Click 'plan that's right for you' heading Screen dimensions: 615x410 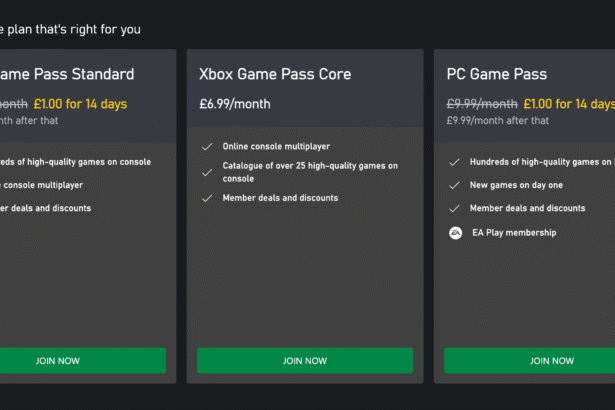(74, 29)
